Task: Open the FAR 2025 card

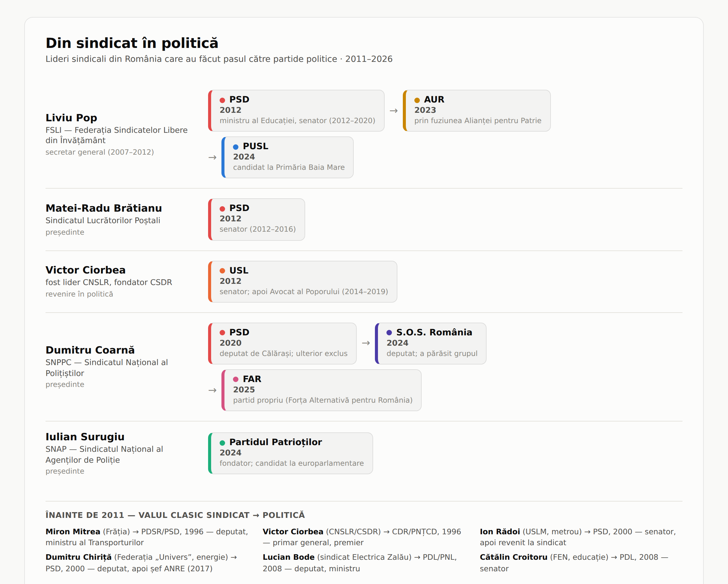Action: pos(322,390)
